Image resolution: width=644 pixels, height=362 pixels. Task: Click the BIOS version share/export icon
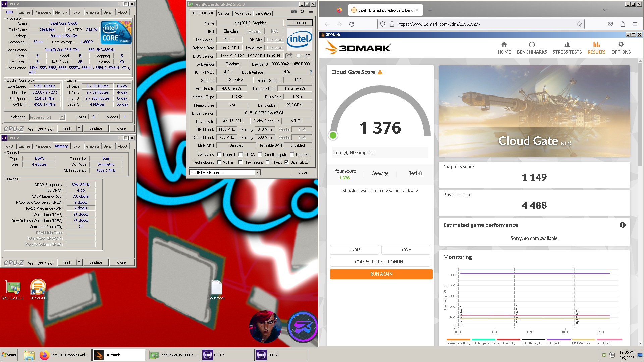[x=289, y=56]
